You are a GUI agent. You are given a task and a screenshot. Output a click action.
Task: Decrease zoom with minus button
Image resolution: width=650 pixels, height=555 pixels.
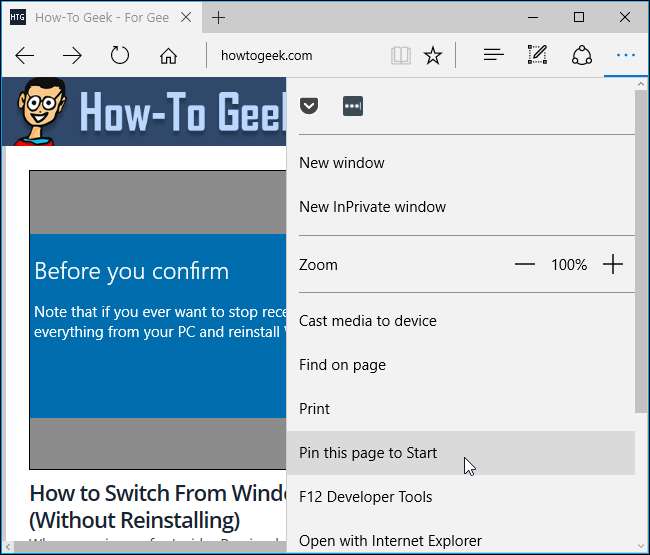[x=525, y=265]
